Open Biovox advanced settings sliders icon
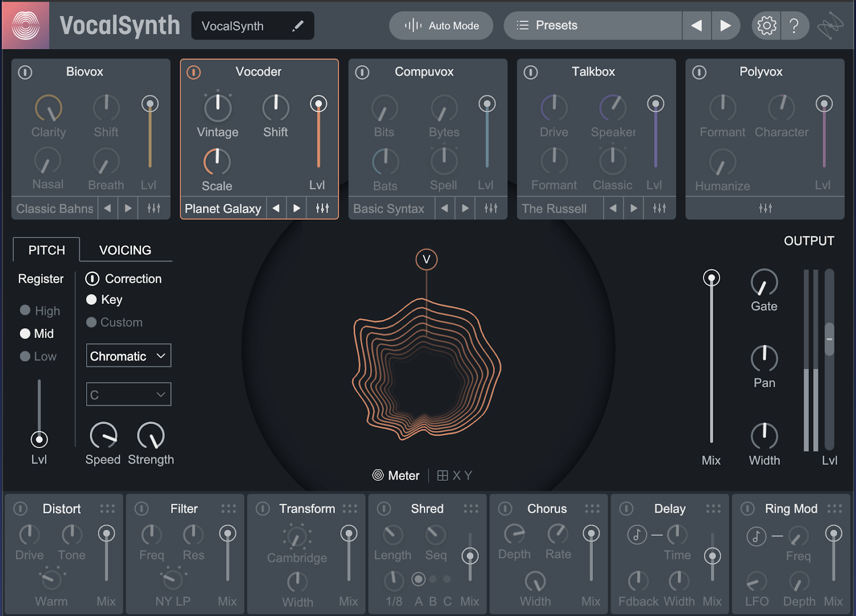The image size is (856, 616). tap(154, 208)
